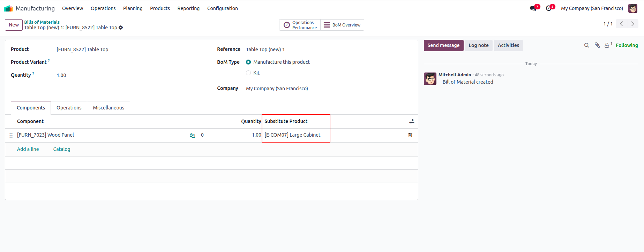The image size is (644, 252).
Task: Open optional columns adjust settings icon
Action: [x=412, y=121]
